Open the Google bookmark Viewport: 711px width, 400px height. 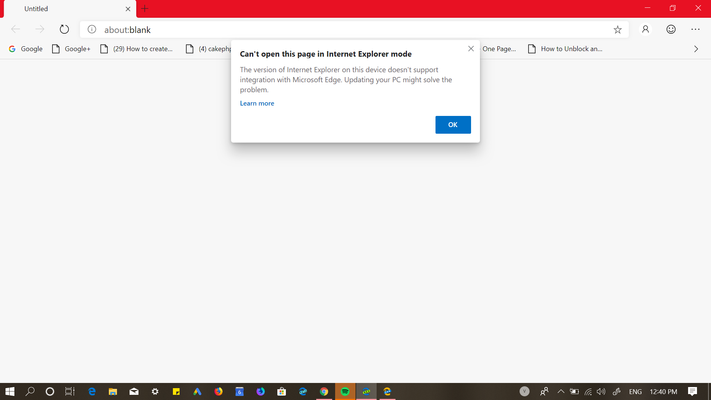pyautogui.click(x=25, y=49)
